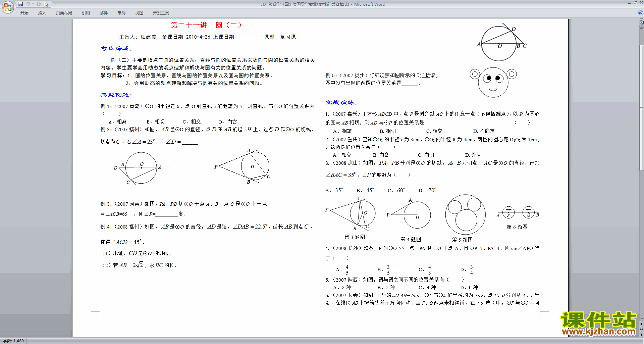Open the 开始 ribbon tab
The height and width of the screenshot is (344, 644).
coord(24,13)
